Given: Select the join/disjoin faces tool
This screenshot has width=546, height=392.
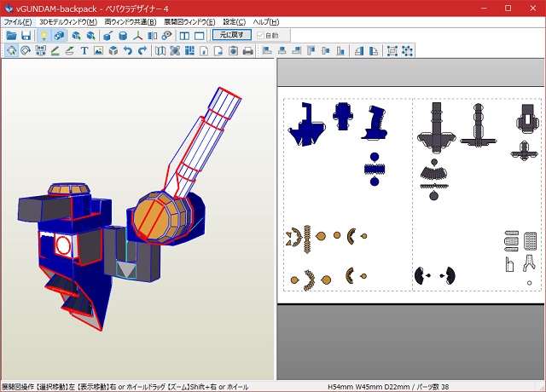Looking at the screenshot, I should [40, 51].
